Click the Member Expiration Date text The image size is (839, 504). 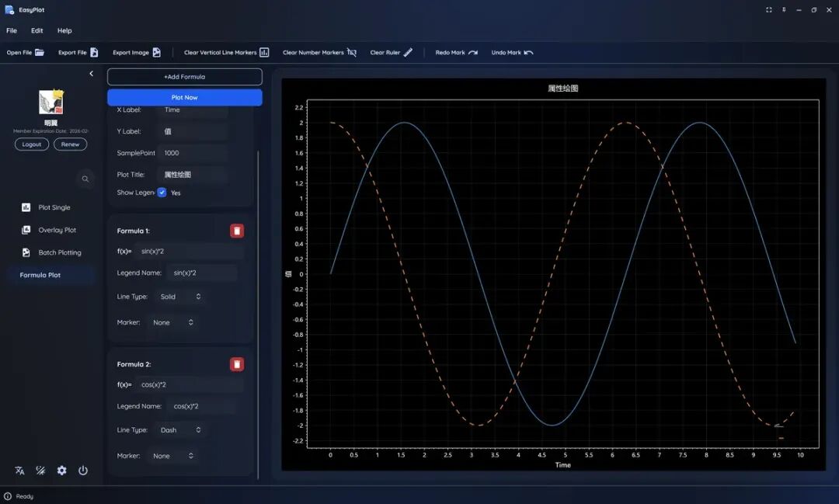click(50, 131)
